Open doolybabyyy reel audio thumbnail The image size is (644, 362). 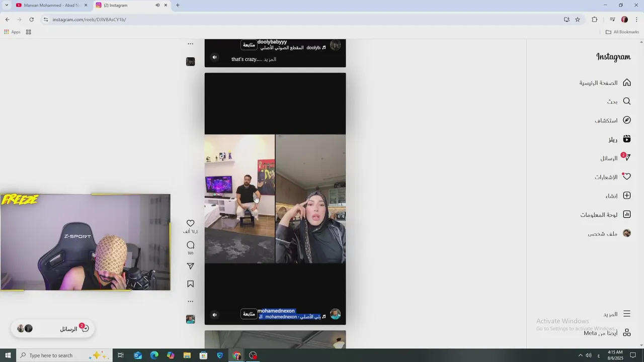pyautogui.click(x=190, y=61)
